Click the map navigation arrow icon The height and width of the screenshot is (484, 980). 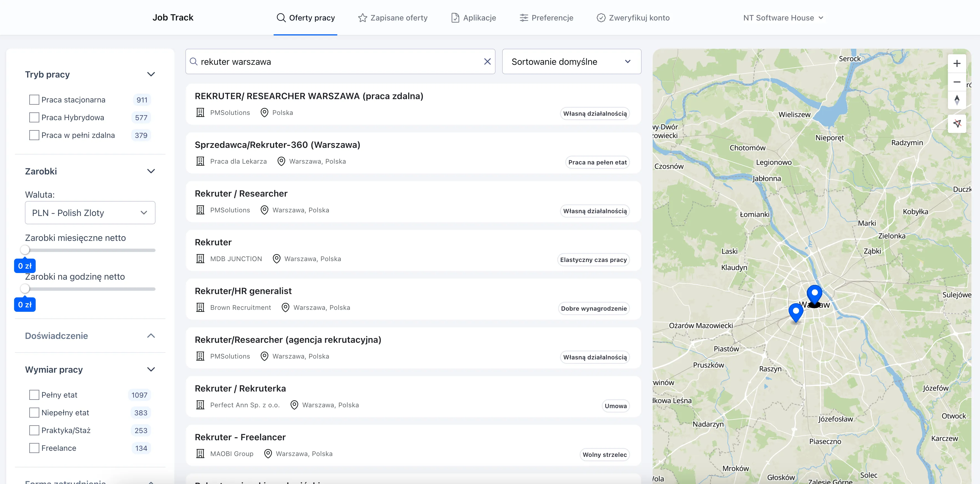pos(957,123)
